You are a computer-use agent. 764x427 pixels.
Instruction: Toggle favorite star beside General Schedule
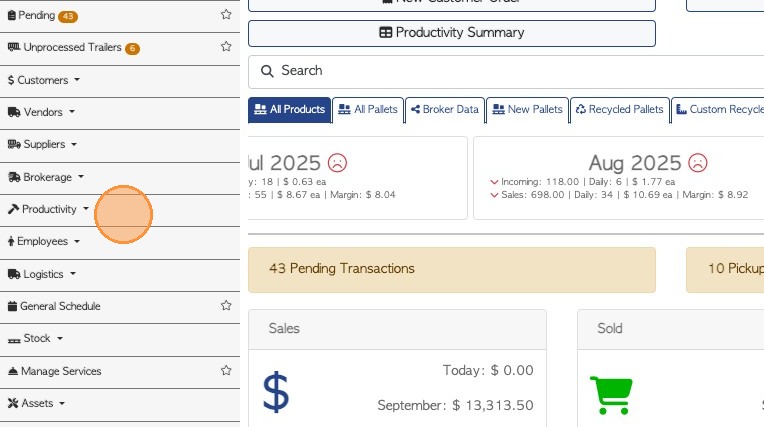[x=226, y=306]
